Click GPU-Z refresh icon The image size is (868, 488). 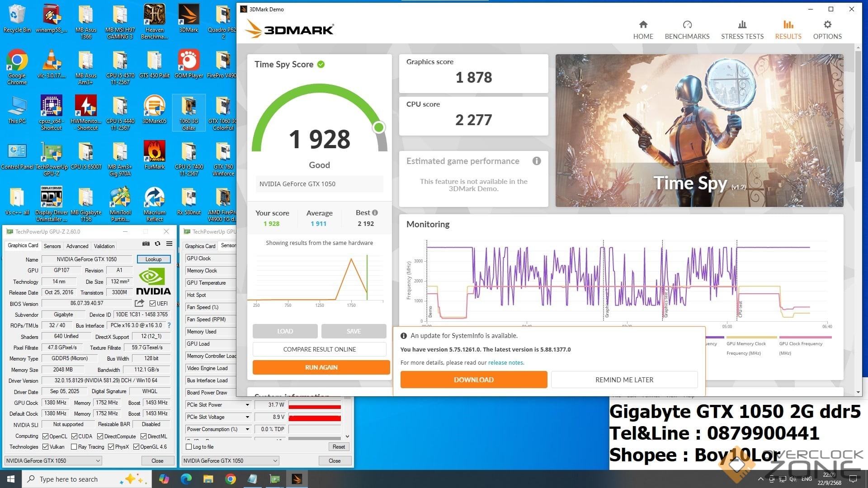tap(157, 244)
